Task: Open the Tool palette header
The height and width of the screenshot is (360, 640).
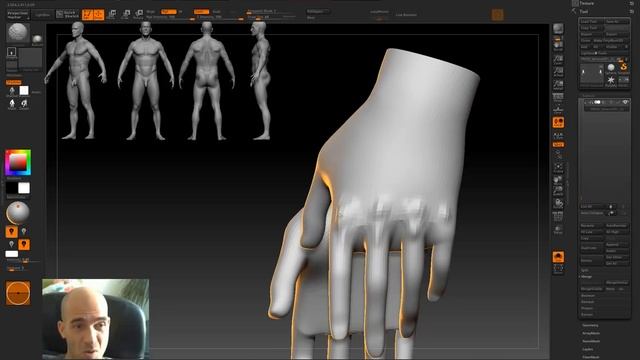Action: pyautogui.click(x=584, y=12)
